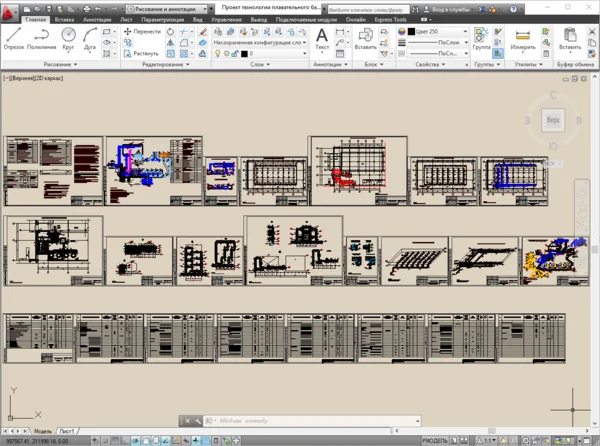Click the color wheel icon in Свойства
This screenshot has width=600, height=446.
coord(401,31)
